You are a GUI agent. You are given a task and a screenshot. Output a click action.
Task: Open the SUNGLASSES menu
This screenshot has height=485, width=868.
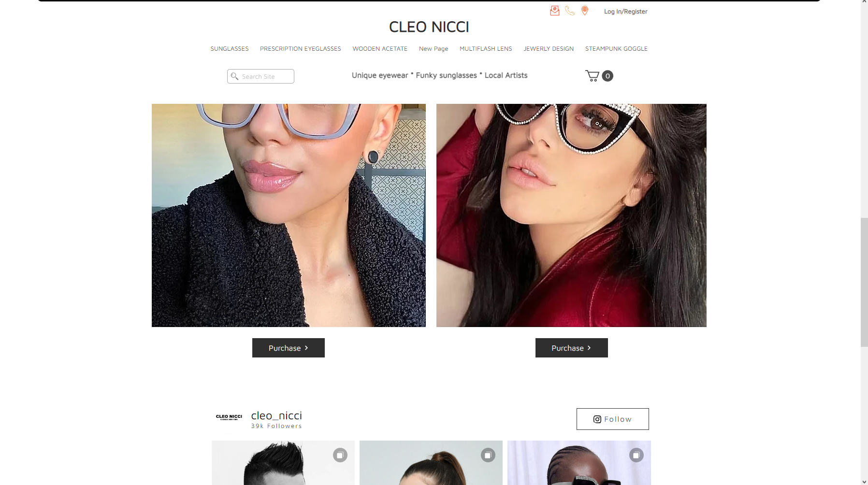coord(230,49)
